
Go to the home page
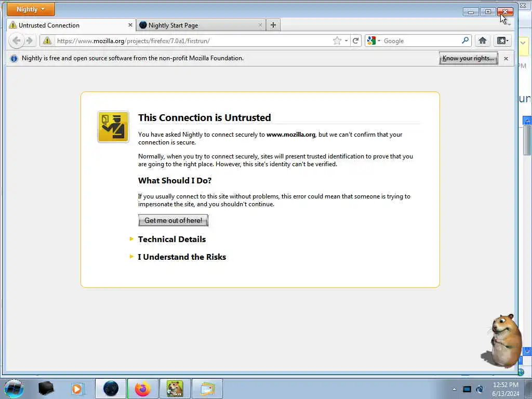483,41
